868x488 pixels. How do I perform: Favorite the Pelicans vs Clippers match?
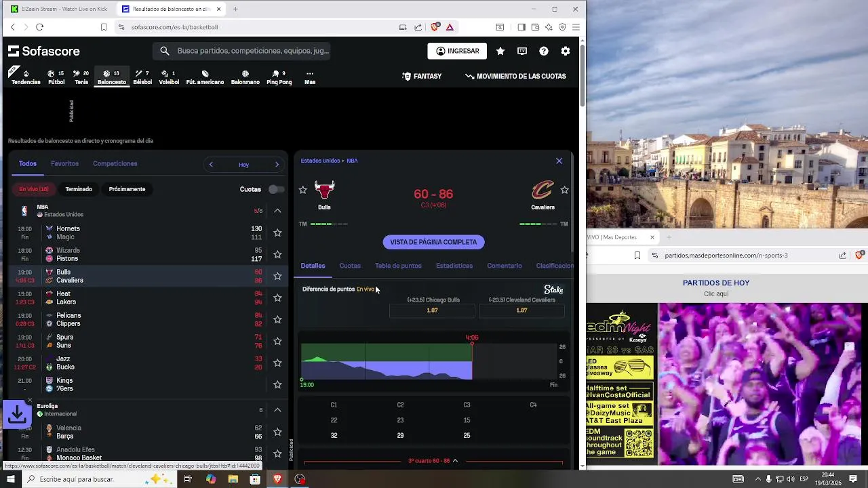[277, 320]
